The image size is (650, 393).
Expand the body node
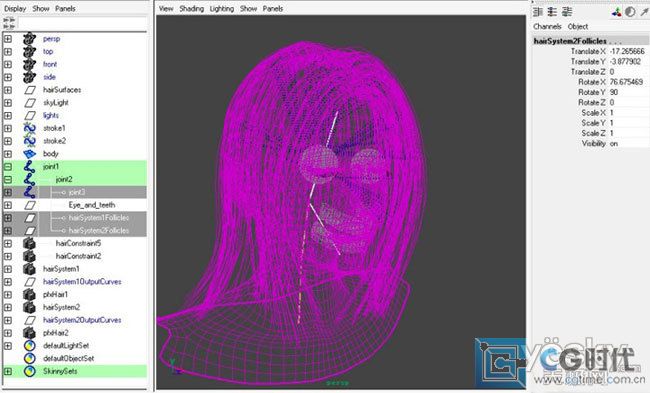pos(8,154)
